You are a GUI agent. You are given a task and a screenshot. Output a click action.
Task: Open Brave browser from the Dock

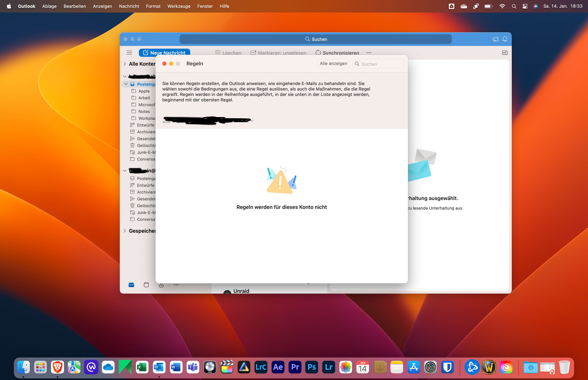pyautogui.click(x=58, y=367)
